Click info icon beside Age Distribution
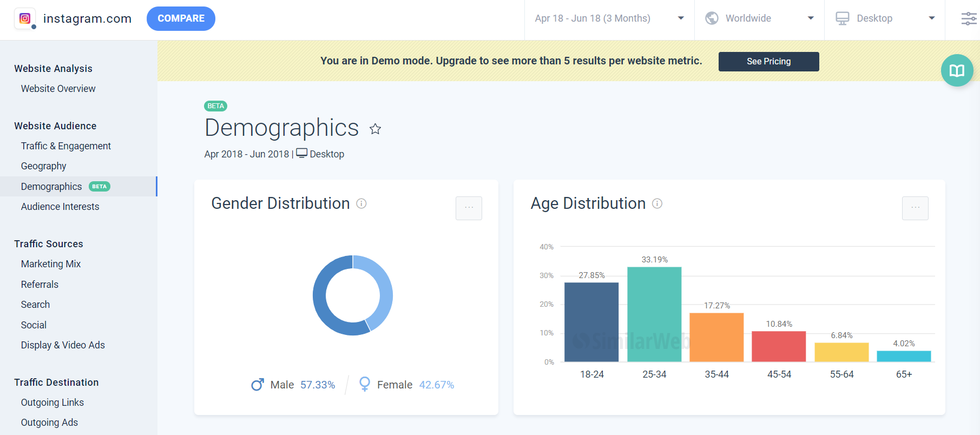The image size is (980, 435). (657, 203)
